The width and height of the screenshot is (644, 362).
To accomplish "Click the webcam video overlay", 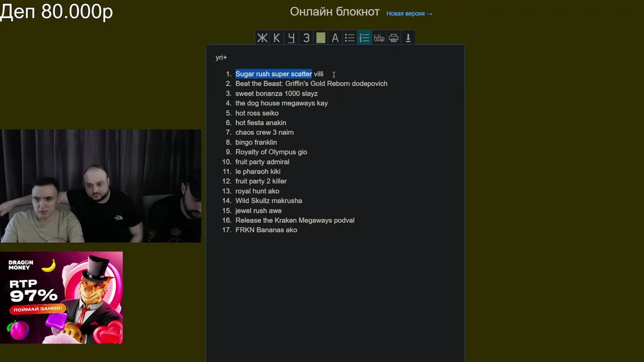I will 101,186.
